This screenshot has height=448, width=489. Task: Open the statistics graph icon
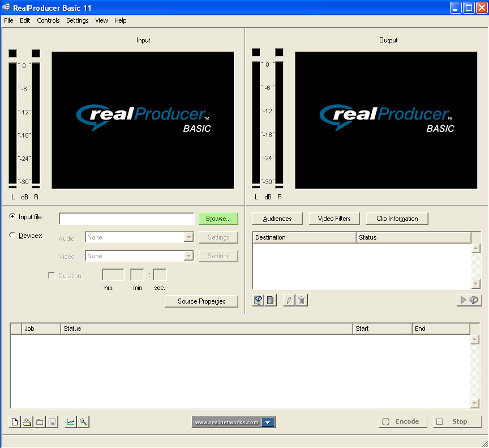coord(71,422)
